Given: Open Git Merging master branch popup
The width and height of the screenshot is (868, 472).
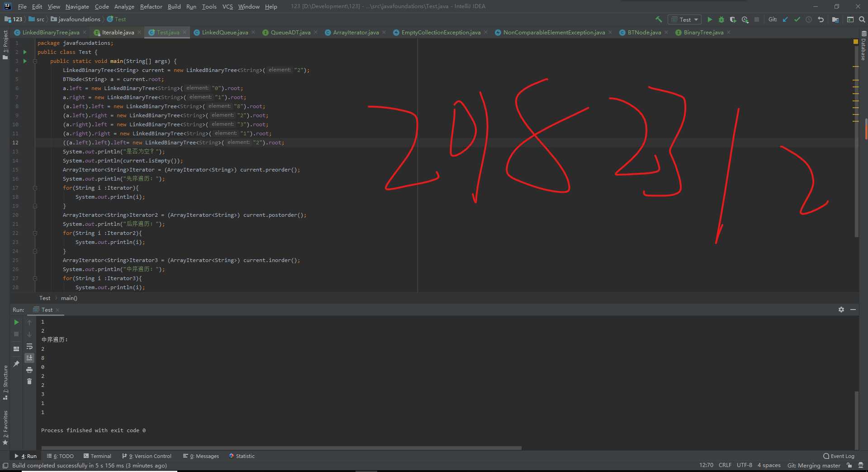Looking at the screenshot, I should 814,465.
